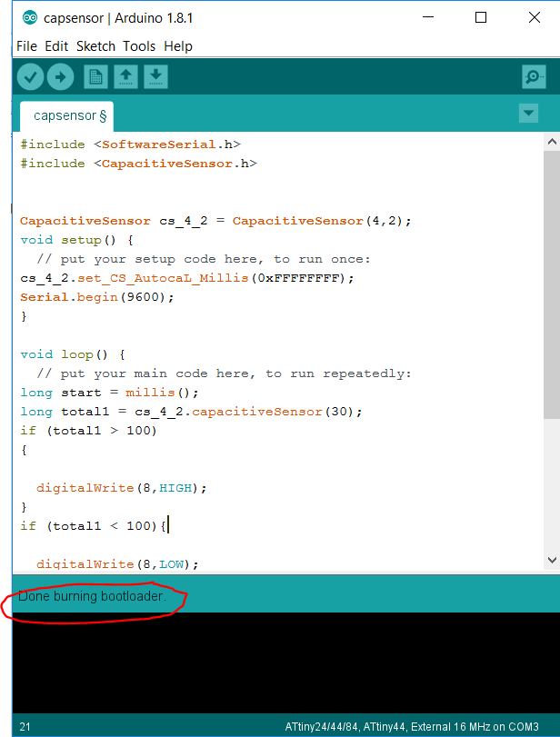Click the set_CS_AutocaL_Millis line
Image resolution: width=560 pixels, height=737 pixels.
[x=187, y=278]
